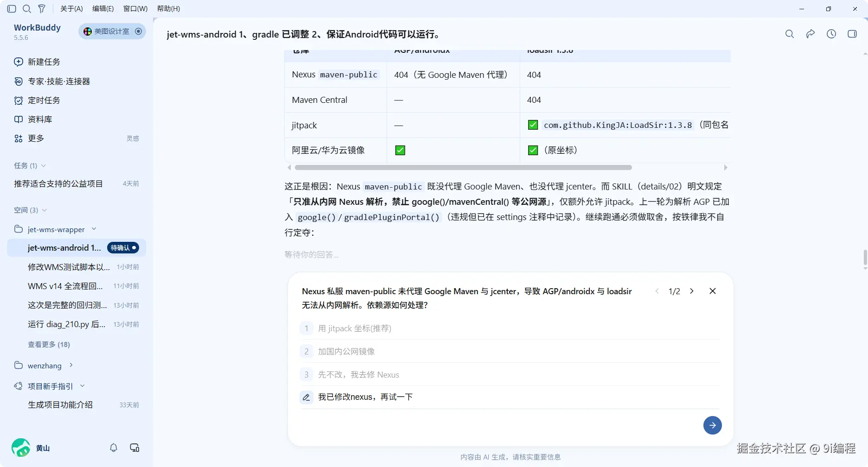Go to previous question arrow

pyautogui.click(x=657, y=291)
